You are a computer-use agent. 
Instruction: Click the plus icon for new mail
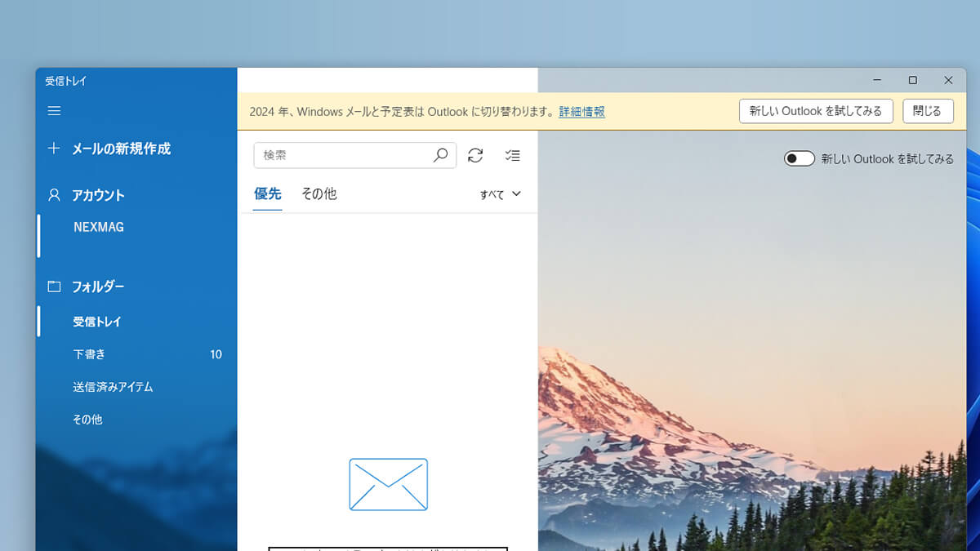(x=54, y=149)
